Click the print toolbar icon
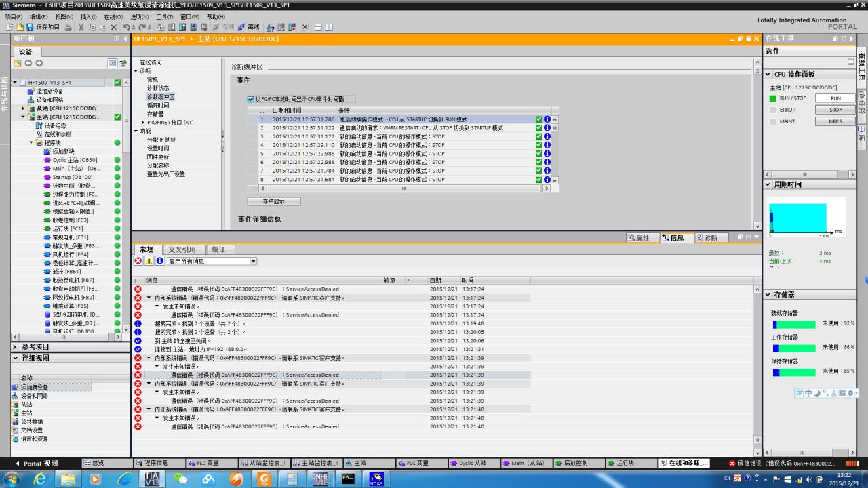Viewport: 868px width, 488px height. point(68,27)
